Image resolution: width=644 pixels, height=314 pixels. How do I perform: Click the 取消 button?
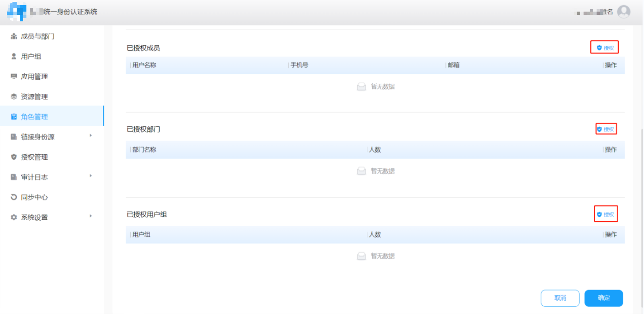click(x=560, y=298)
